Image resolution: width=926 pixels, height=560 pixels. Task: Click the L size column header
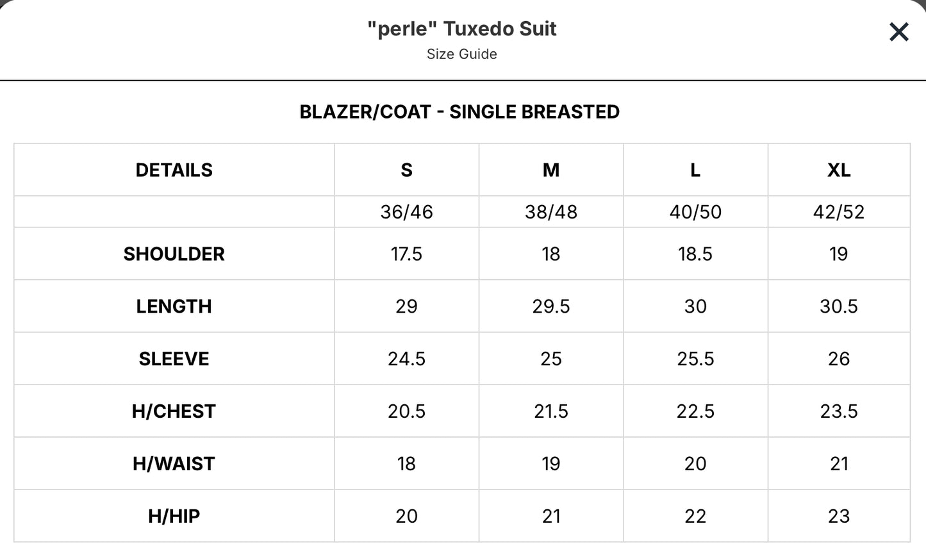click(x=695, y=170)
